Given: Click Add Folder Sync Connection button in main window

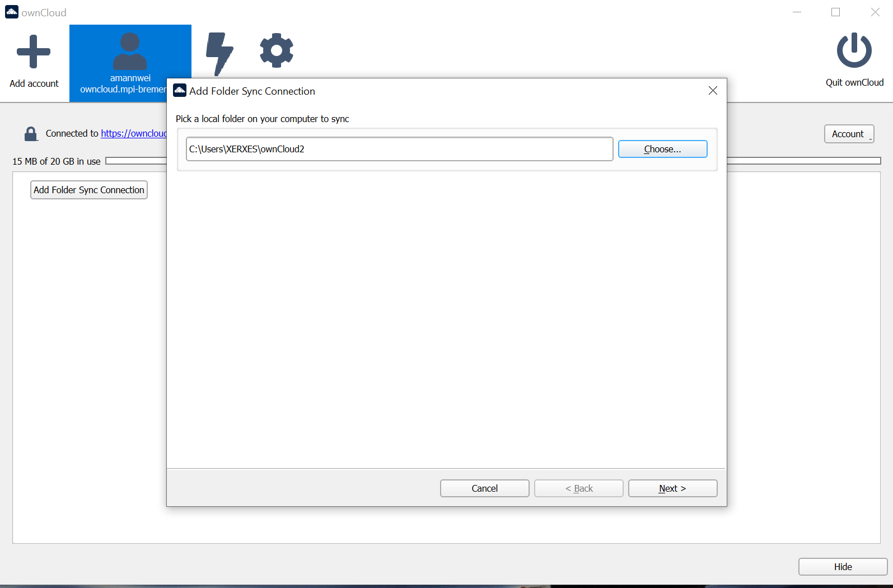Looking at the screenshot, I should [x=89, y=190].
